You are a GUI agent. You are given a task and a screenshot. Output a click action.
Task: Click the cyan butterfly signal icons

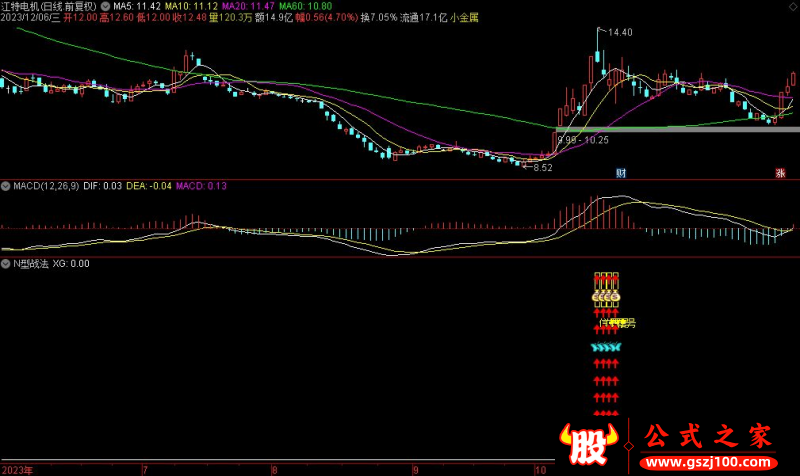(x=606, y=346)
